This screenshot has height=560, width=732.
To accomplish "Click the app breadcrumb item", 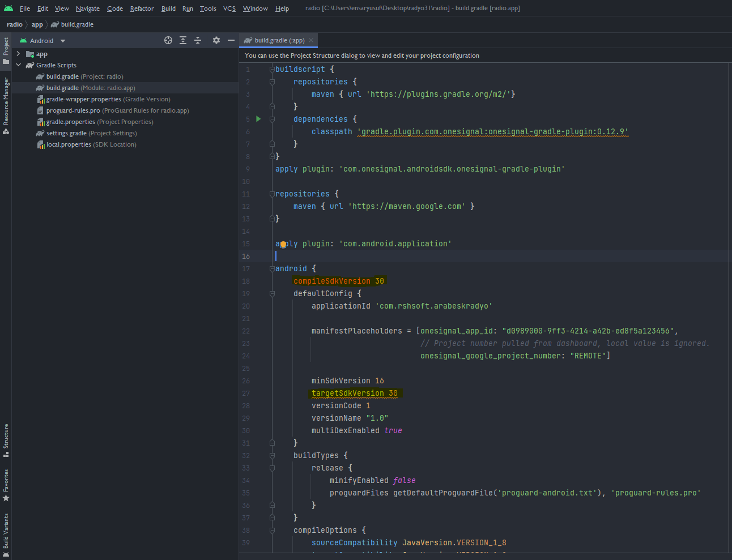I will tap(37, 24).
